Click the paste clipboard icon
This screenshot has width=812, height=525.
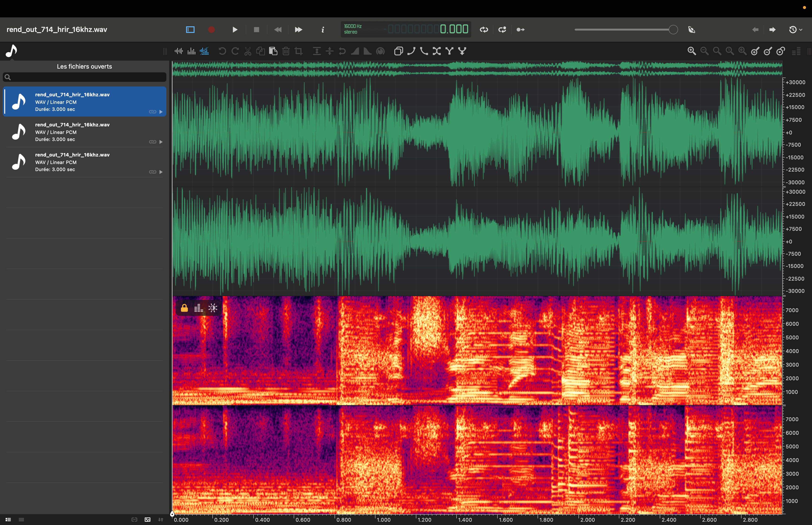[273, 51]
